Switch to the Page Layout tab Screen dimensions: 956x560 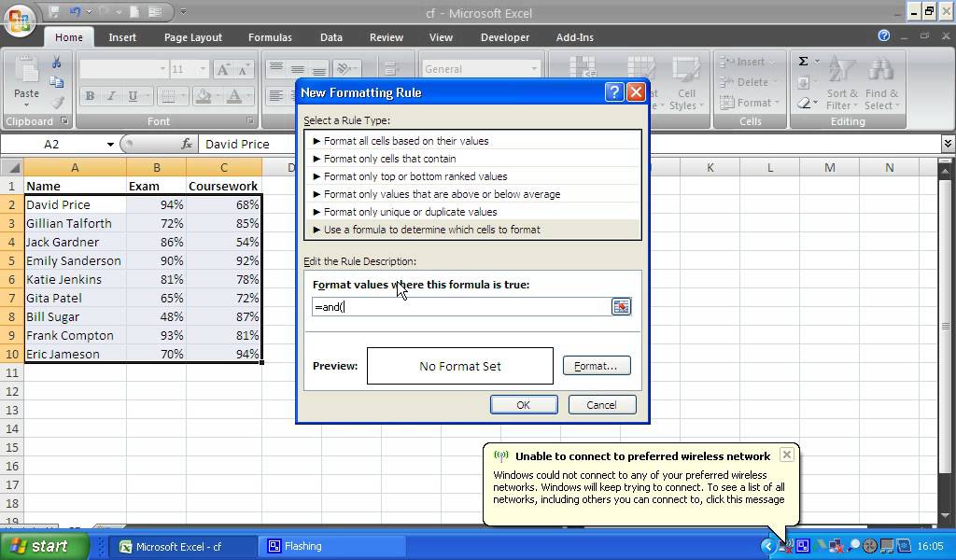(192, 37)
